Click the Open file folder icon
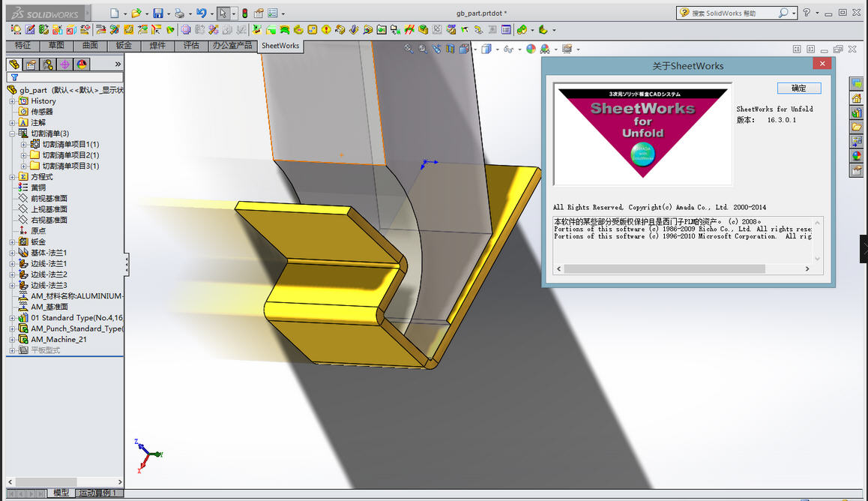The width and height of the screenshot is (868, 501). click(x=136, y=13)
